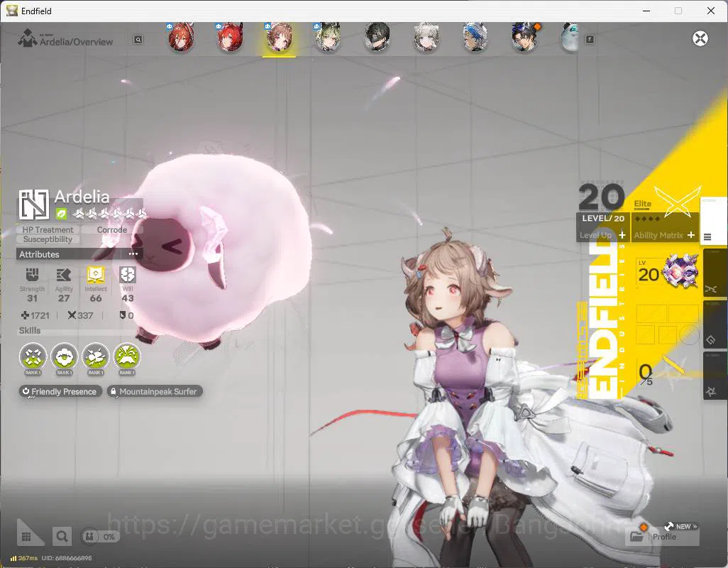Click the top-left empty equipment slot
Image resolution: width=728 pixels, height=568 pixels.
pyautogui.click(x=651, y=314)
